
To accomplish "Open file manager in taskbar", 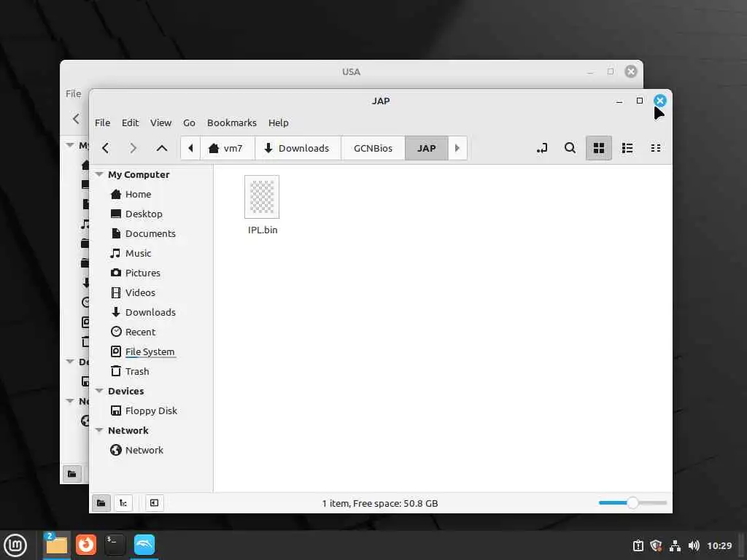I will point(57,545).
